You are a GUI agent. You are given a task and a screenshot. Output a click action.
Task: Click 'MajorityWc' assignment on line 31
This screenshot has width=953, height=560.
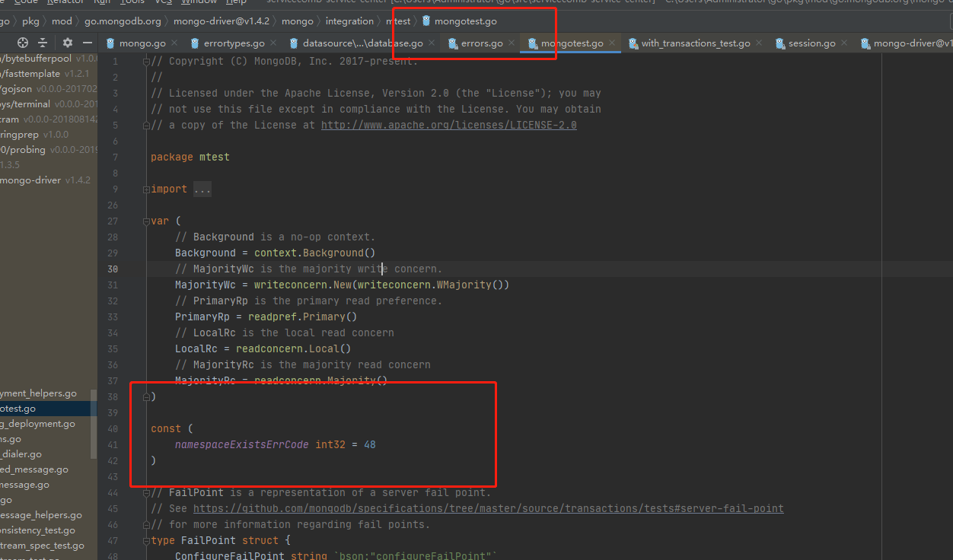342,285
